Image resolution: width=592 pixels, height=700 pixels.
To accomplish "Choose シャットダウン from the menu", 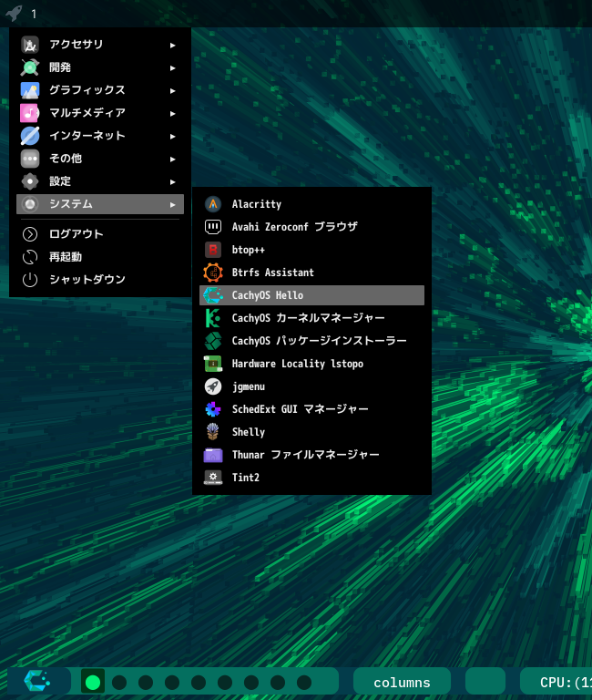I will coord(100,280).
